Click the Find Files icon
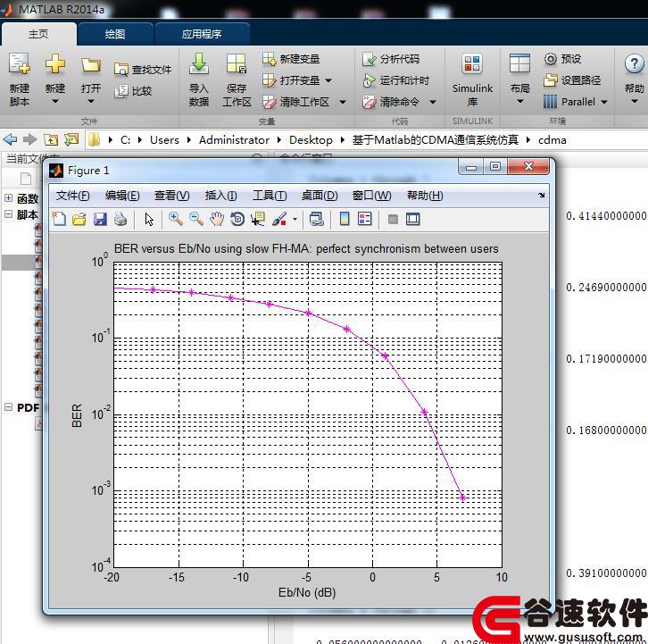 [121, 70]
